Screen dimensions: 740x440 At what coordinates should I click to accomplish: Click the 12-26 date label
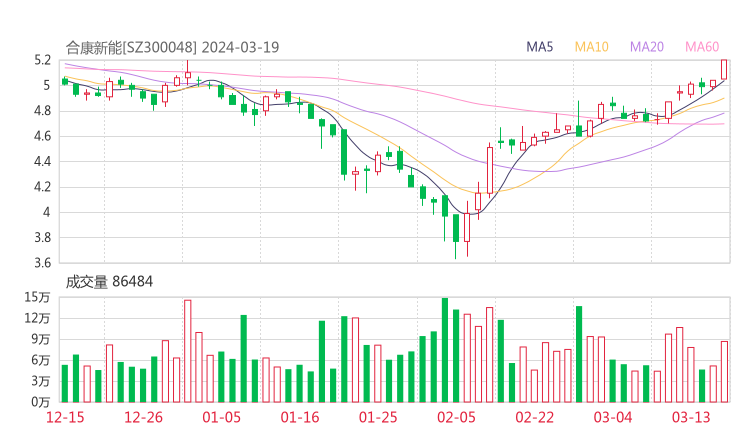click(x=143, y=417)
